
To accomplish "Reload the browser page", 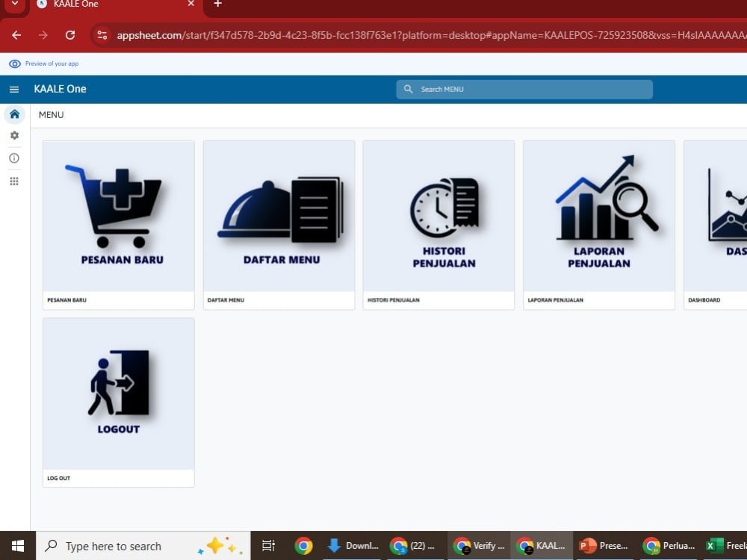I will coord(70,35).
